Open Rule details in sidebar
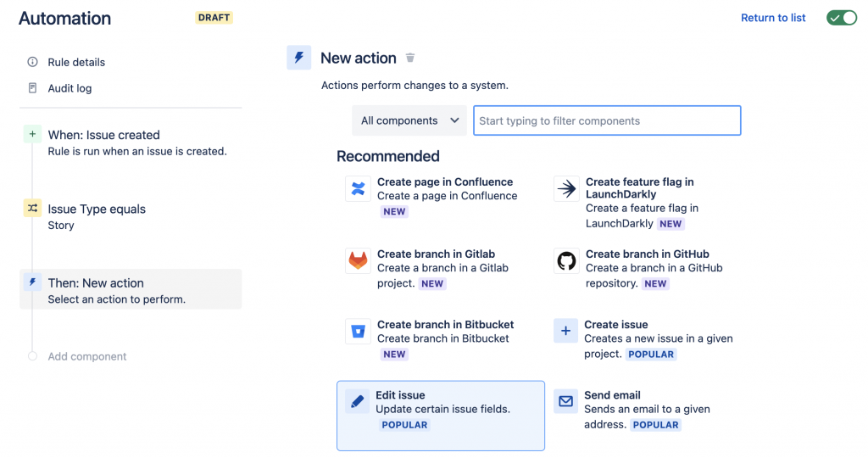The height and width of the screenshot is (458, 868). (x=76, y=62)
